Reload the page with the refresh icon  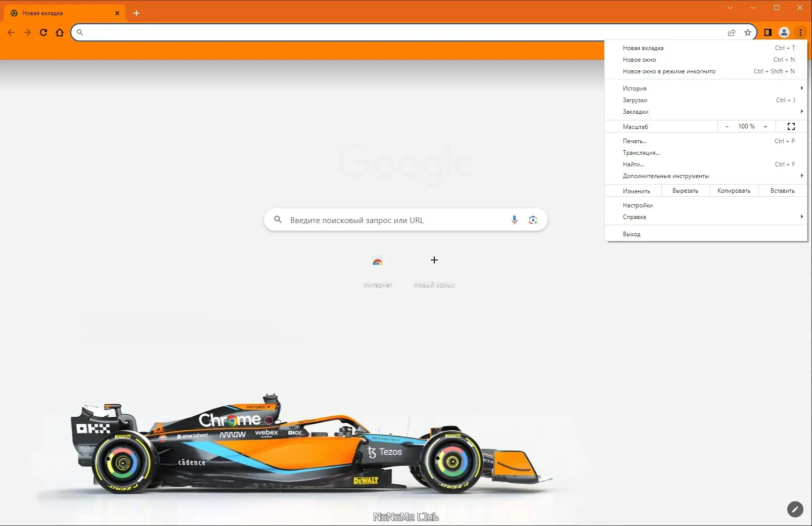coord(43,32)
